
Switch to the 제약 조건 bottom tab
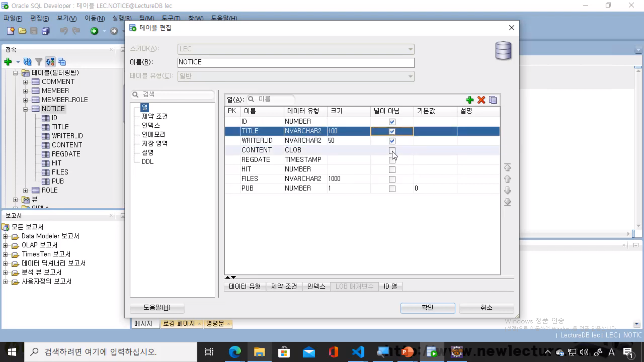pyautogui.click(x=284, y=286)
